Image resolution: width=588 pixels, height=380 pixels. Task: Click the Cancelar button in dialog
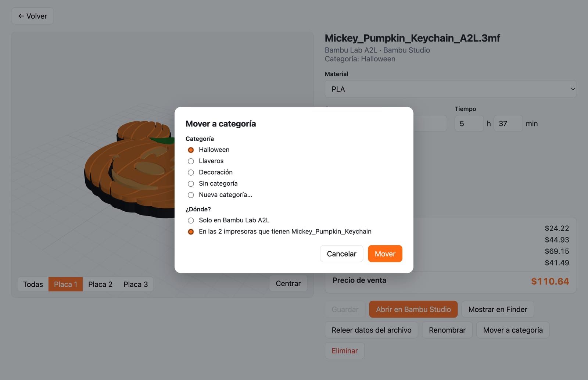coord(341,254)
